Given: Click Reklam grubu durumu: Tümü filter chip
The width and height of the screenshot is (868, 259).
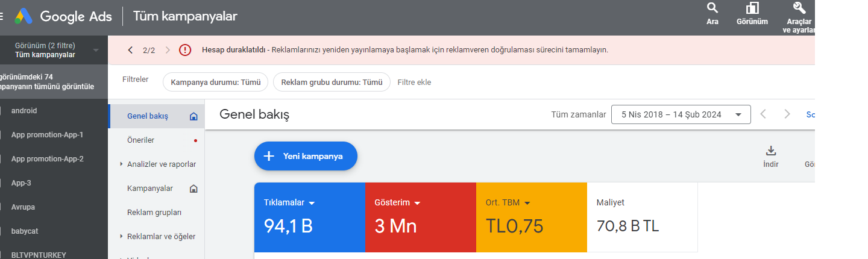Looking at the screenshot, I should (332, 82).
